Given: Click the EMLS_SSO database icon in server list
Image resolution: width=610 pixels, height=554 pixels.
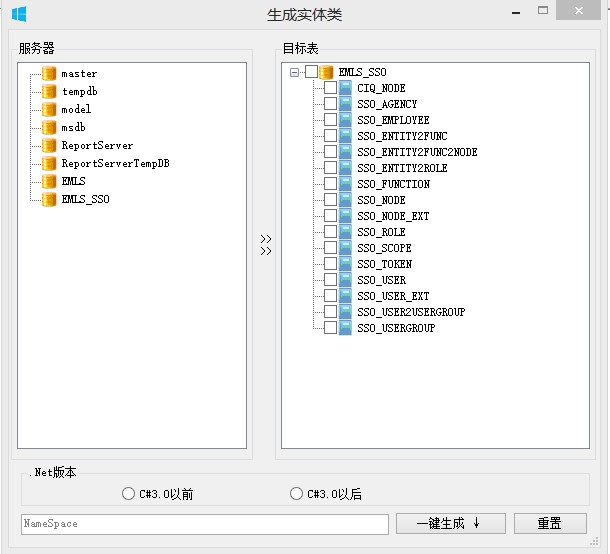Looking at the screenshot, I should pos(49,199).
